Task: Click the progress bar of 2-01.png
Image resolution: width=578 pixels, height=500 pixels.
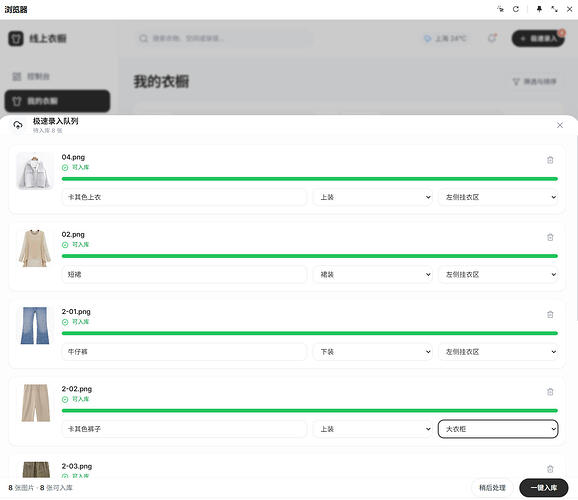Action: tap(310, 333)
